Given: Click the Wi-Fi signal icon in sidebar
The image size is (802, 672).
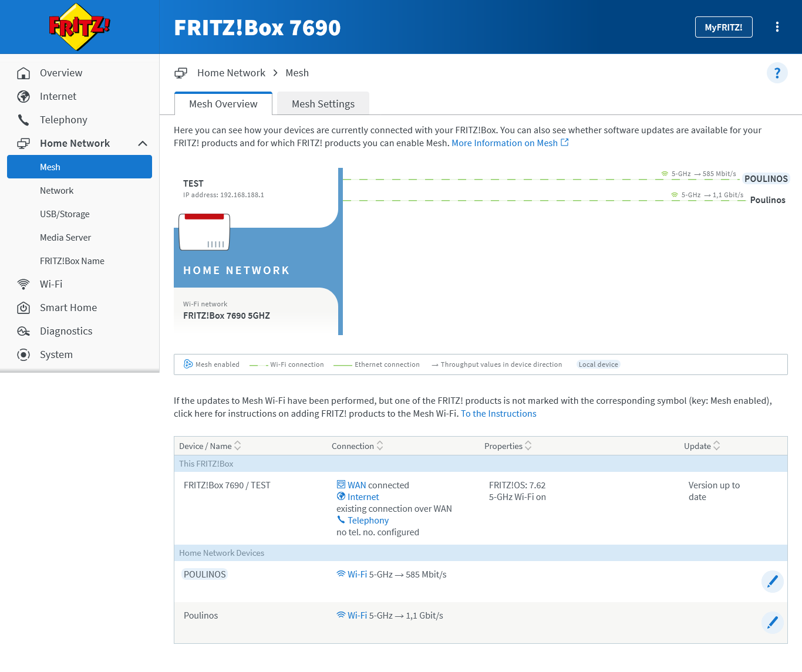Looking at the screenshot, I should tap(23, 284).
